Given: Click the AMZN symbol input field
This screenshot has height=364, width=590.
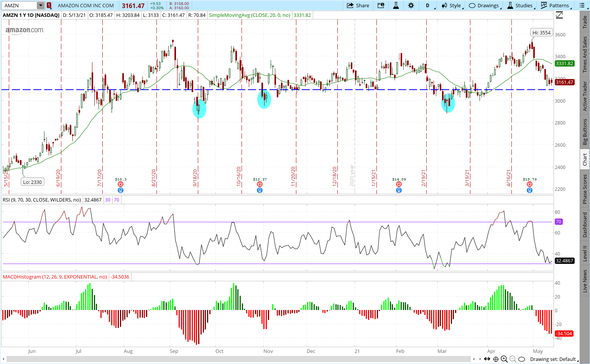Looking at the screenshot, I should pyautogui.click(x=19, y=5).
